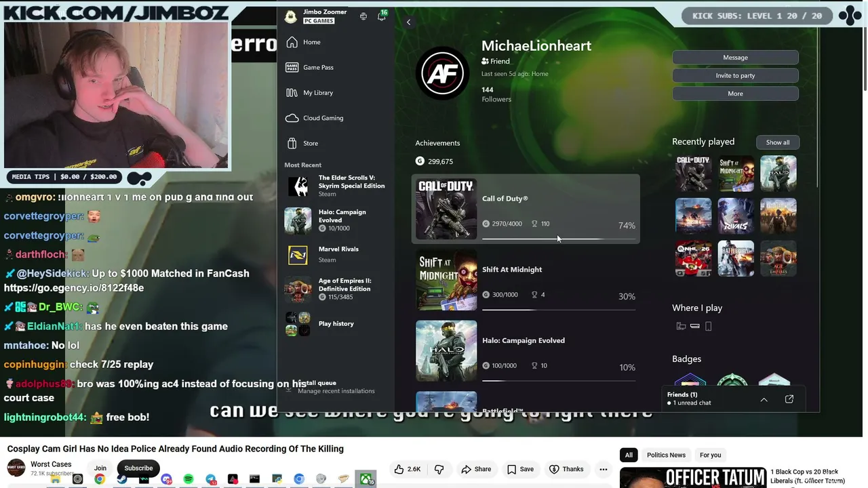Click the Cloud Gaming cloud icon
Image resolution: width=868 pixels, height=488 pixels.
coord(292,118)
